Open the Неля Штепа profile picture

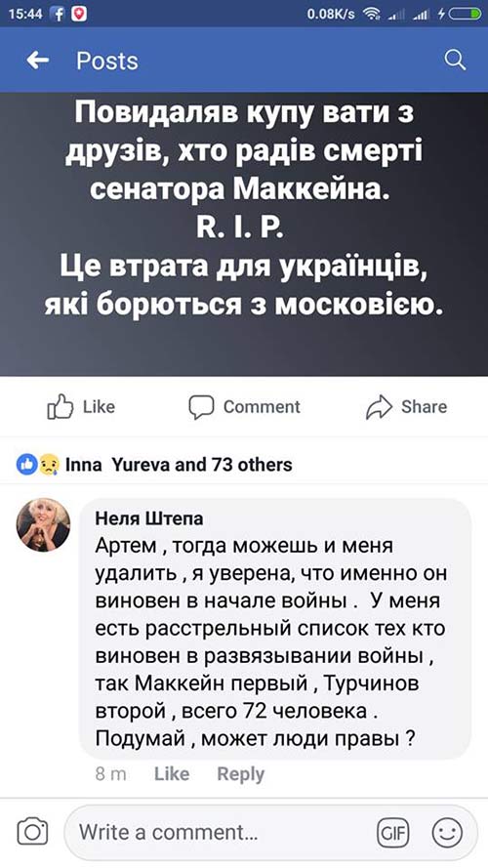(x=43, y=524)
